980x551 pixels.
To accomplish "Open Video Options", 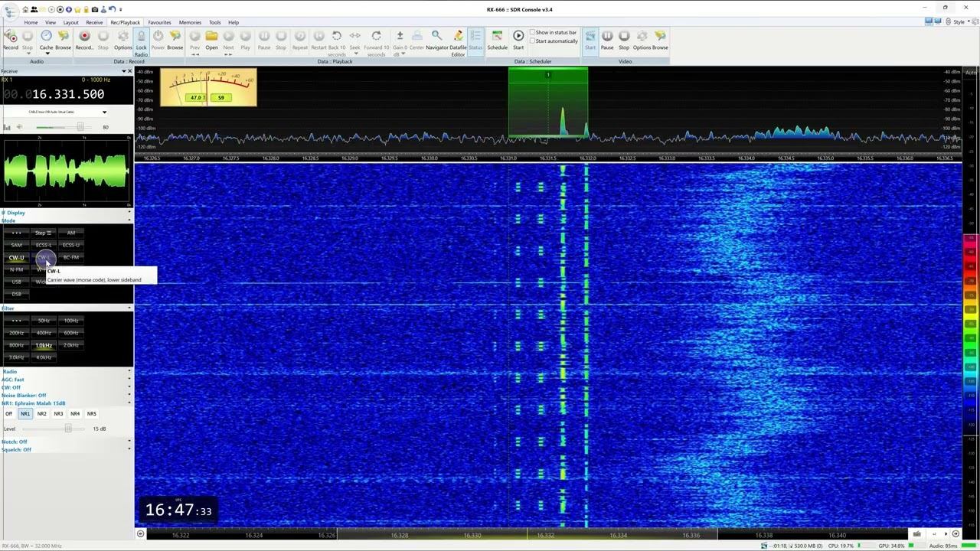I will (x=642, y=40).
